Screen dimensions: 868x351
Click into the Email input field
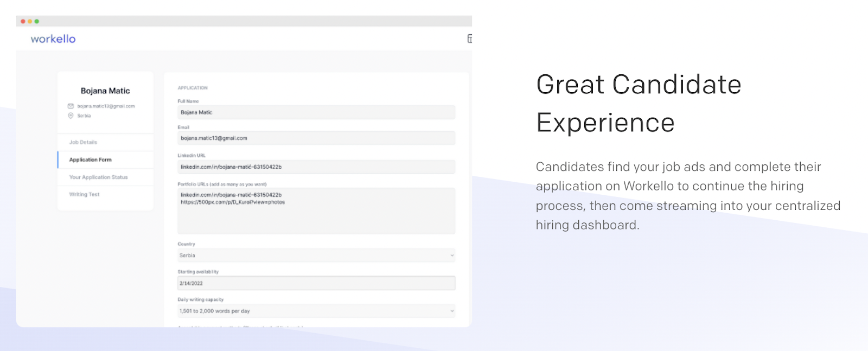pos(316,138)
